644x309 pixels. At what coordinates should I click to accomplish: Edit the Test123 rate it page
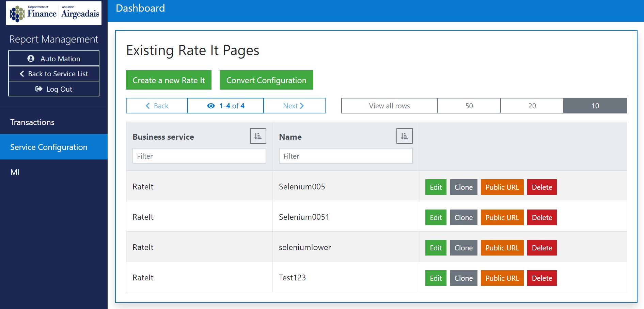pyautogui.click(x=436, y=278)
